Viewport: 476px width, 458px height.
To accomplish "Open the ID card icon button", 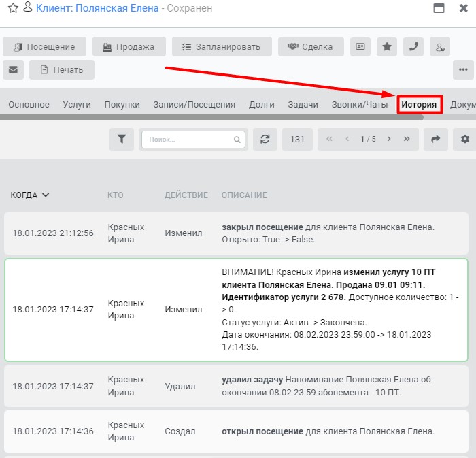I will pyautogui.click(x=360, y=47).
